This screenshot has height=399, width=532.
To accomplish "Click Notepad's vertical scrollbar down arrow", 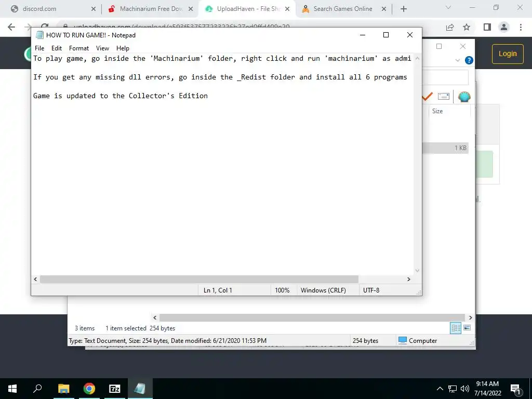I will 417,270.
